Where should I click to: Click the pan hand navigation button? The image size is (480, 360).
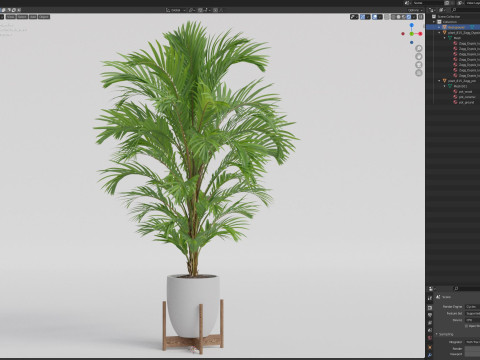click(x=419, y=56)
